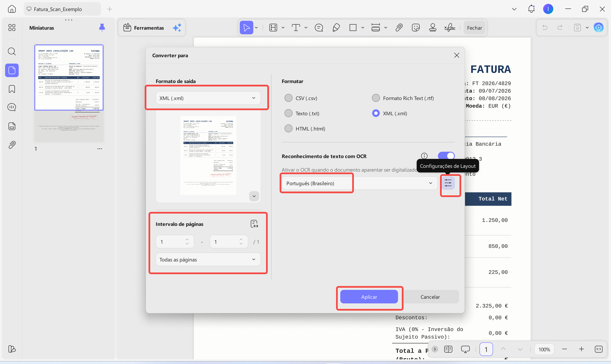The image size is (611, 364).
Task: Click the page range swap icon
Action: click(x=254, y=224)
